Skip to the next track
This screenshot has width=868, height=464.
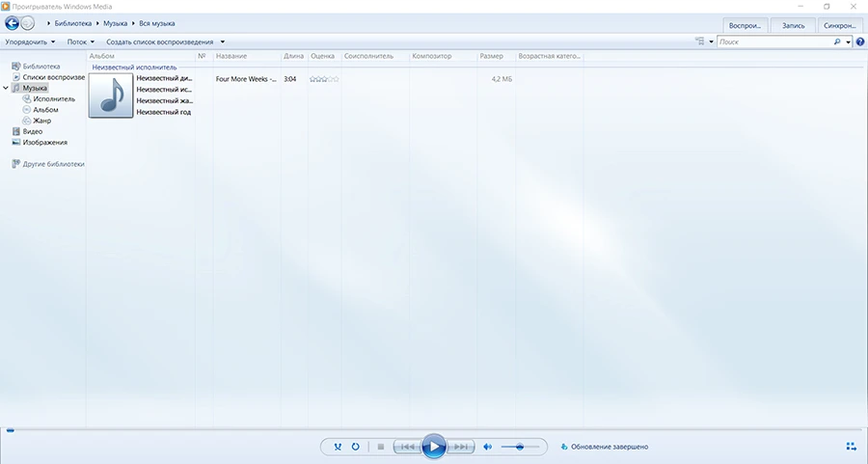pos(462,447)
